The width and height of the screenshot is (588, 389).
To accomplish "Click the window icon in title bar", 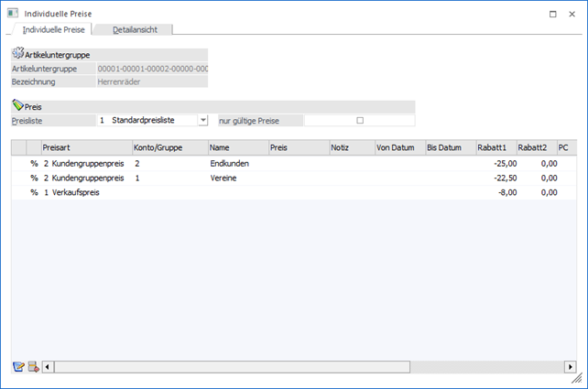I will pyautogui.click(x=12, y=14).
